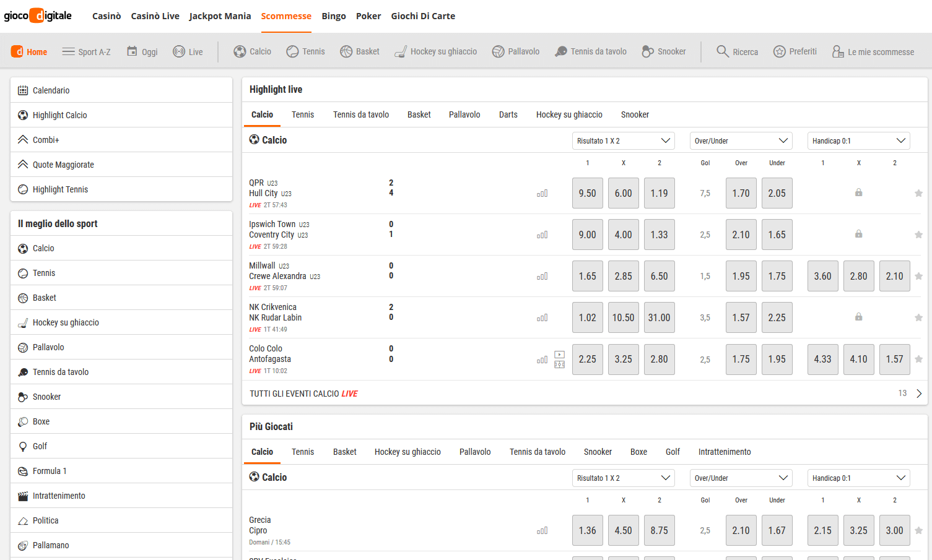Bet on Millwall draw at 2.85
Image resolution: width=932 pixels, height=560 pixels.
click(624, 276)
